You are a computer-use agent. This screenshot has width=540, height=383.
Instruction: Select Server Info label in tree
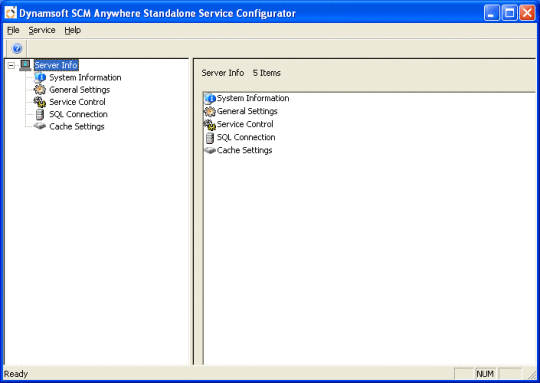coord(56,65)
